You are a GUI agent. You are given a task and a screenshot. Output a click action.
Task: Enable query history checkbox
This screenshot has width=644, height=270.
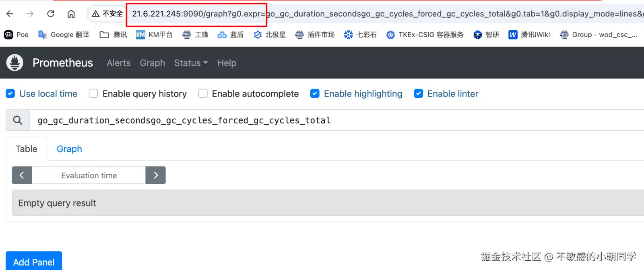[93, 94]
